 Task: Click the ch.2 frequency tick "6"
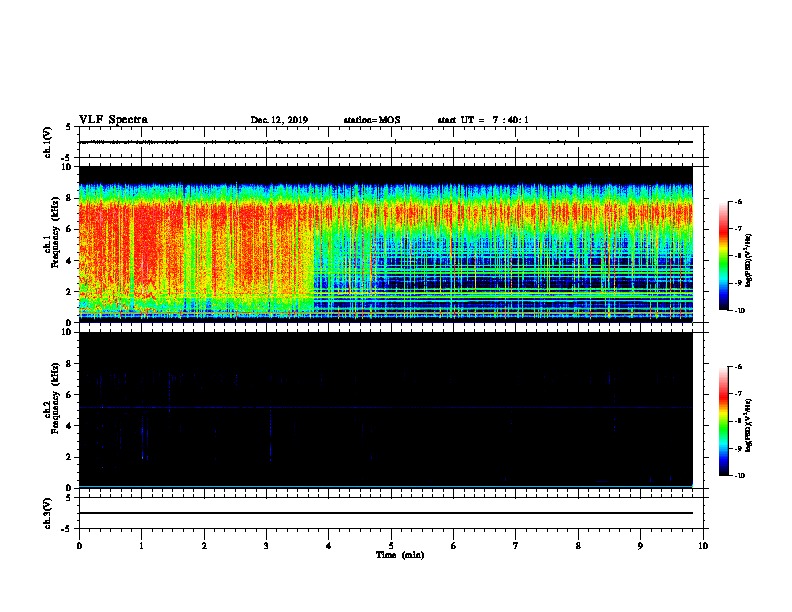[68, 395]
